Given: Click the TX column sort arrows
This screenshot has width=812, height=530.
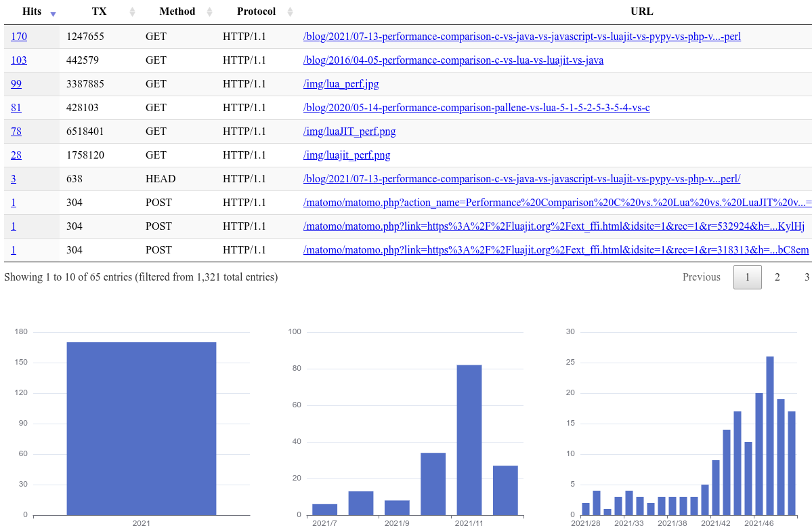Looking at the screenshot, I should click(132, 12).
